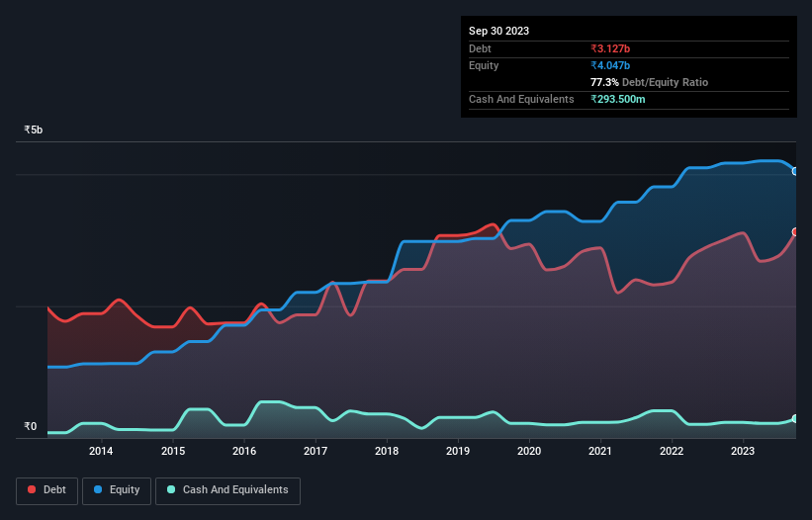Click the tooltip Debt row label
The image size is (812, 520).
point(480,48)
